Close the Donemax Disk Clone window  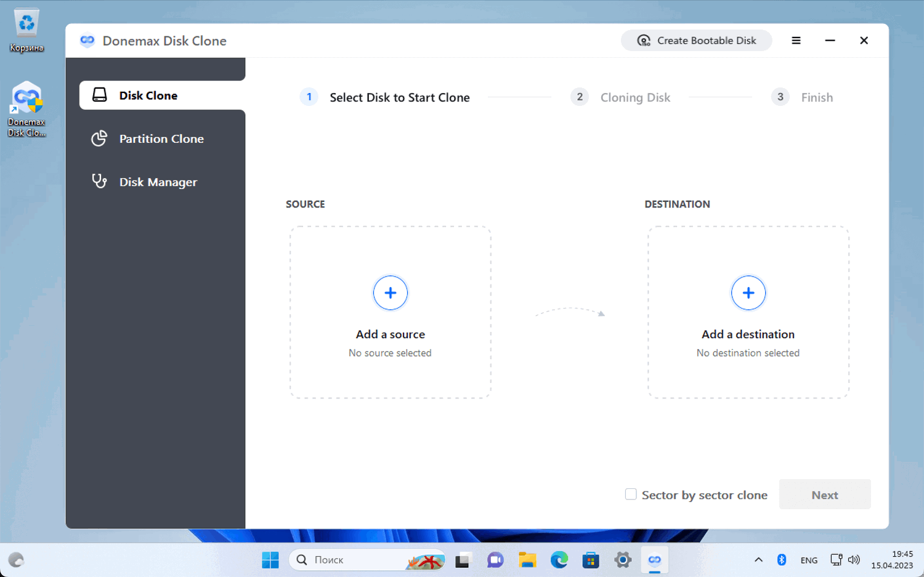tap(864, 41)
